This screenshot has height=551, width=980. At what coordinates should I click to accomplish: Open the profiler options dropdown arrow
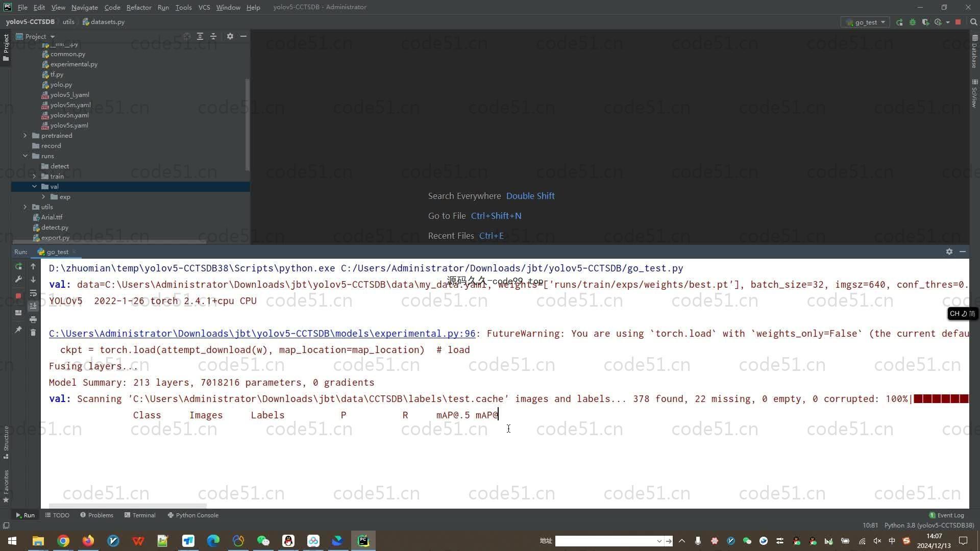coord(948,22)
